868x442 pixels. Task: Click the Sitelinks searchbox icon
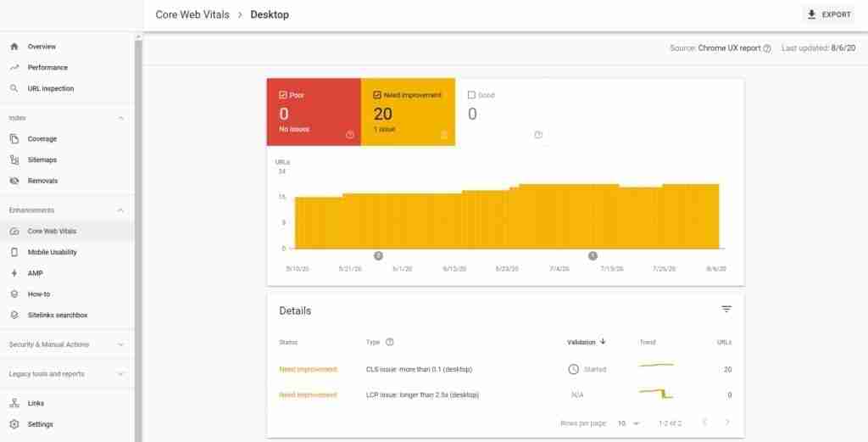tap(14, 315)
